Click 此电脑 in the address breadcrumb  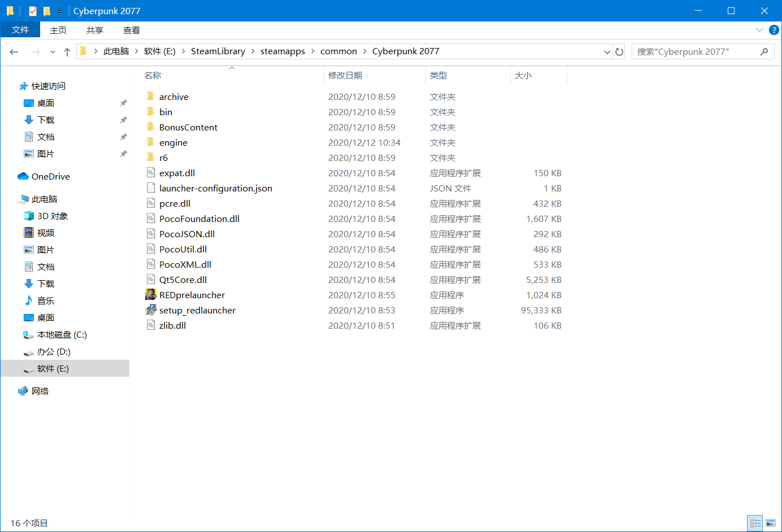tap(116, 51)
